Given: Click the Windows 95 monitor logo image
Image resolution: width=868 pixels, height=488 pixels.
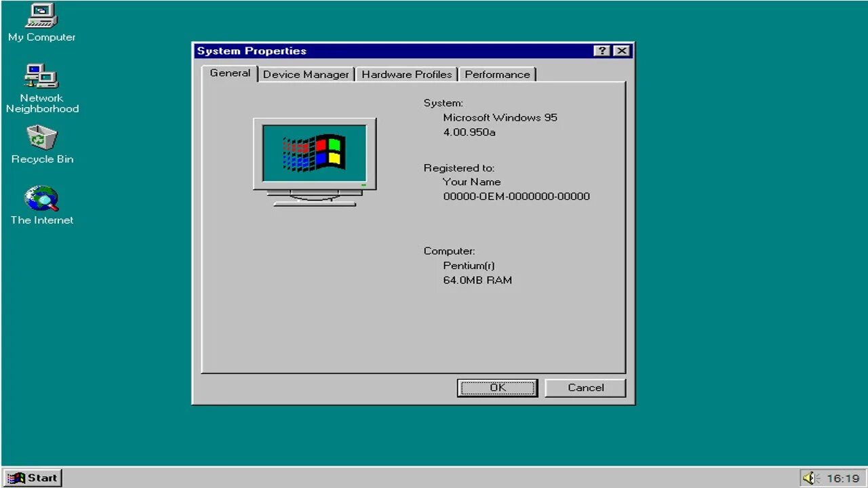Looking at the screenshot, I should [315, 161].
